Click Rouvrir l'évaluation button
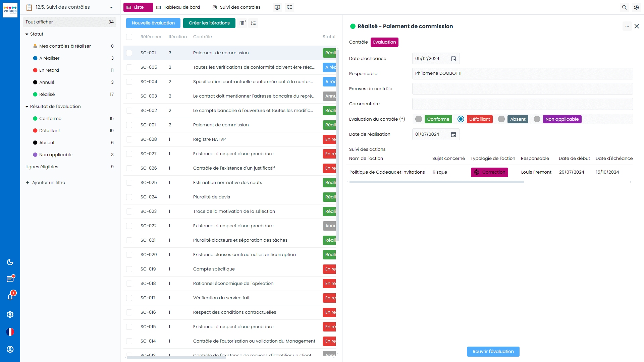The height and width of the screenshot is (362, 644). pyautogui.click(x=493, y=352)
